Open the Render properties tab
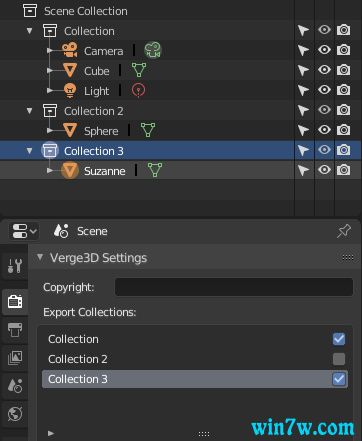362x441 pixels. click(15, 301)
